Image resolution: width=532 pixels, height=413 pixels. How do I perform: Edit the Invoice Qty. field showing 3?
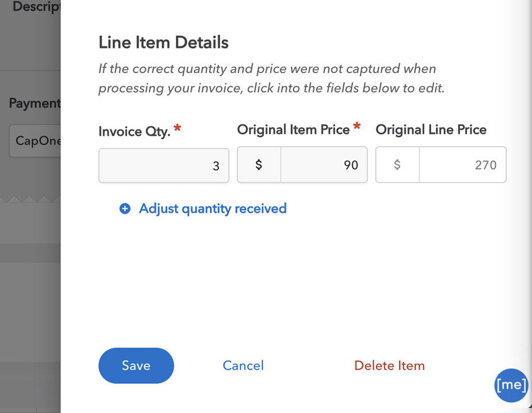[x=164, y=165]
